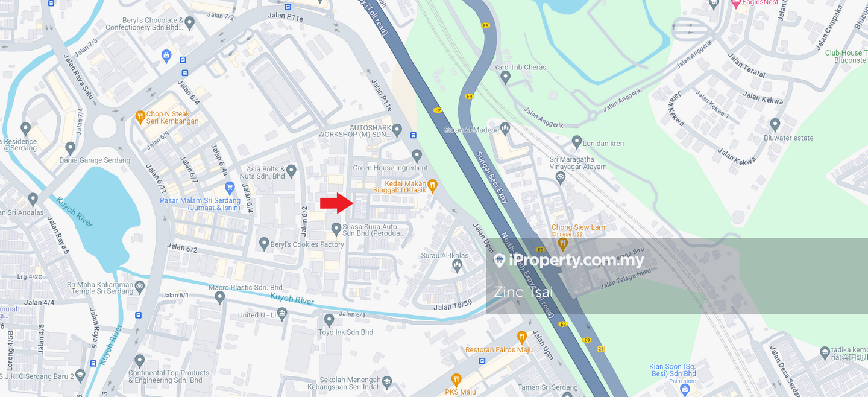The width and height of the screenshot is (868, 397).
Task: Select the Zinc Tsai agent name
Action: tap(523, 292)
